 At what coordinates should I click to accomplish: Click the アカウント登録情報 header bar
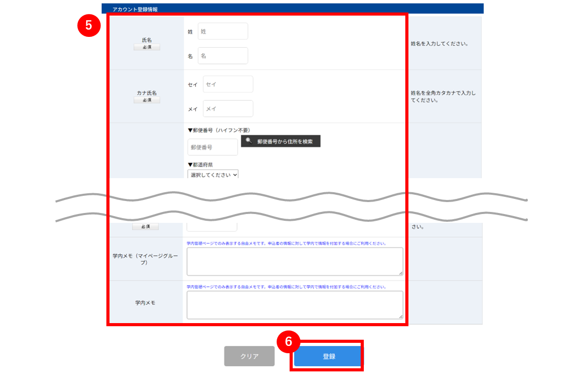293,9
